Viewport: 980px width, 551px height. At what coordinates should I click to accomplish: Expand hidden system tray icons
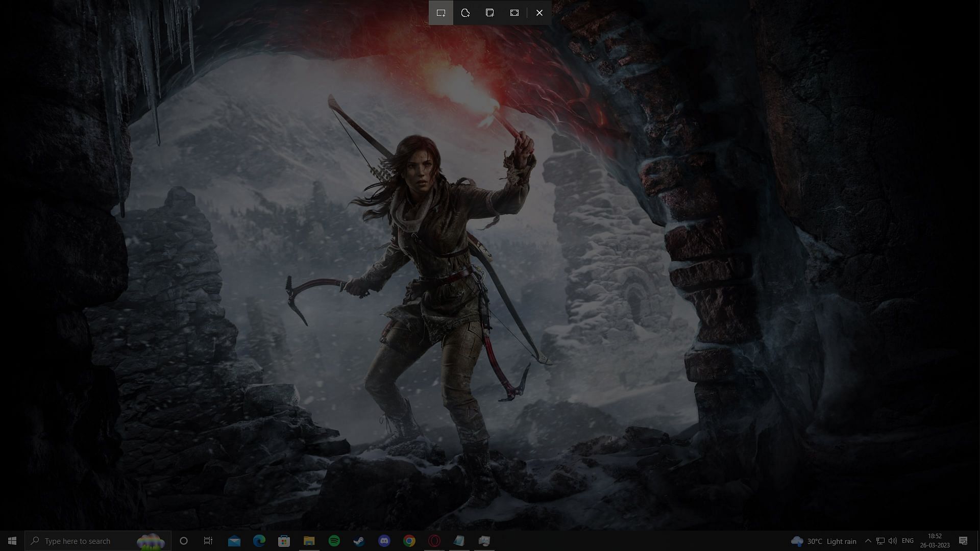click(868, 541)
